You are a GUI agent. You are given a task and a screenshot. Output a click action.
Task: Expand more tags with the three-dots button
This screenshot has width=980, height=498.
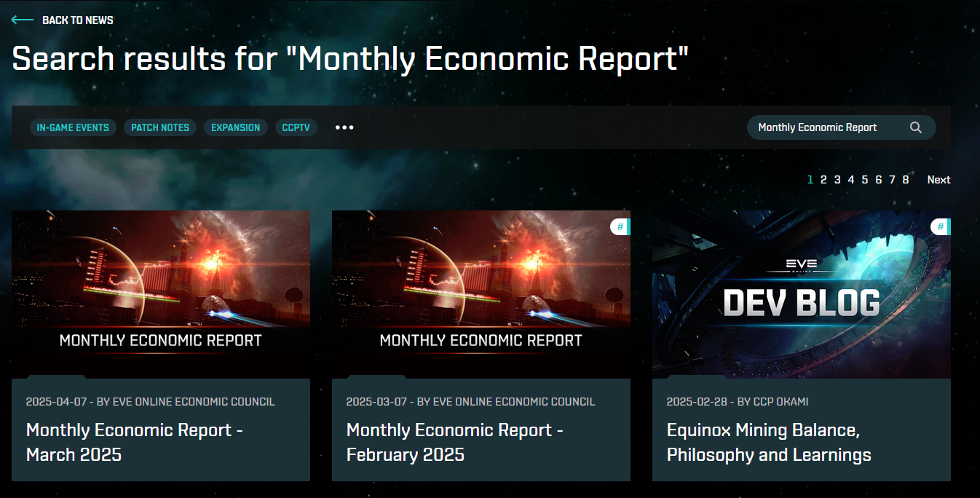pyautogui.click(x=344, y=127)
